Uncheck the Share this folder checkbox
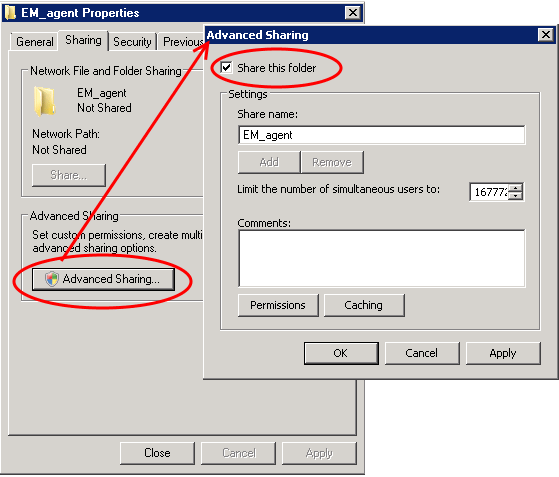Screen dimensions: 559x477 pyautogui.click(x=226, y=67)
